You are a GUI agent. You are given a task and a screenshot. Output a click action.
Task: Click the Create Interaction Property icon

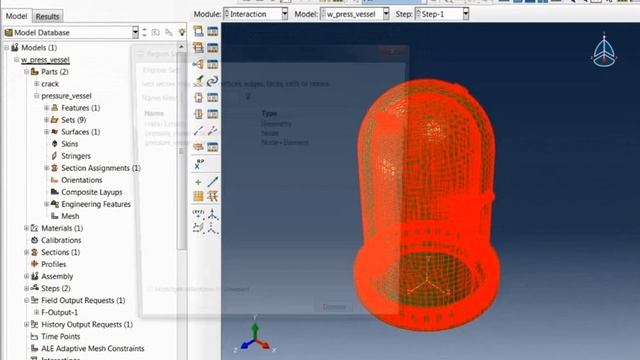[198, 48]
